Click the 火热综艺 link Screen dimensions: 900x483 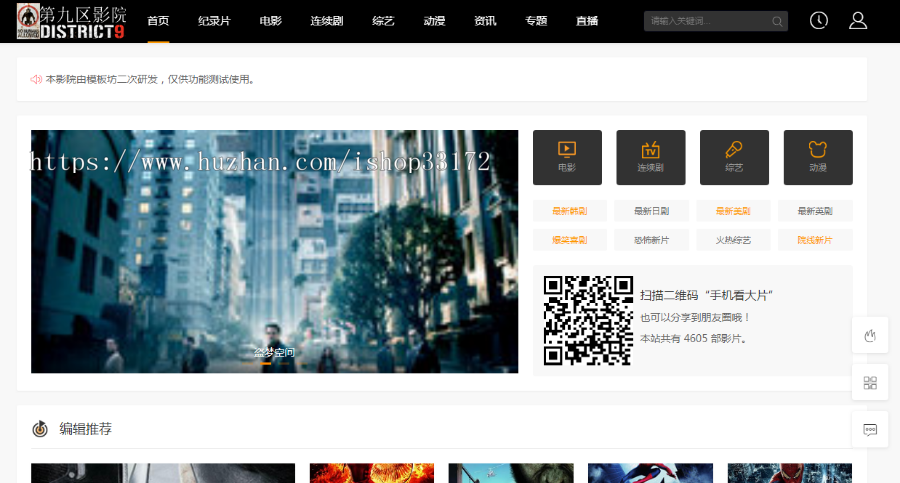733,239
